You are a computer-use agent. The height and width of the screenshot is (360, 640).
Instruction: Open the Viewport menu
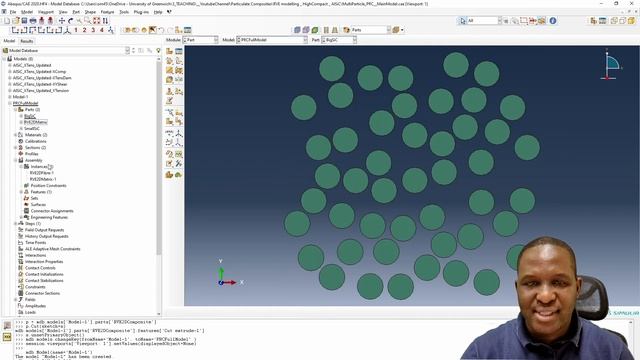click(x=46, y=12)
